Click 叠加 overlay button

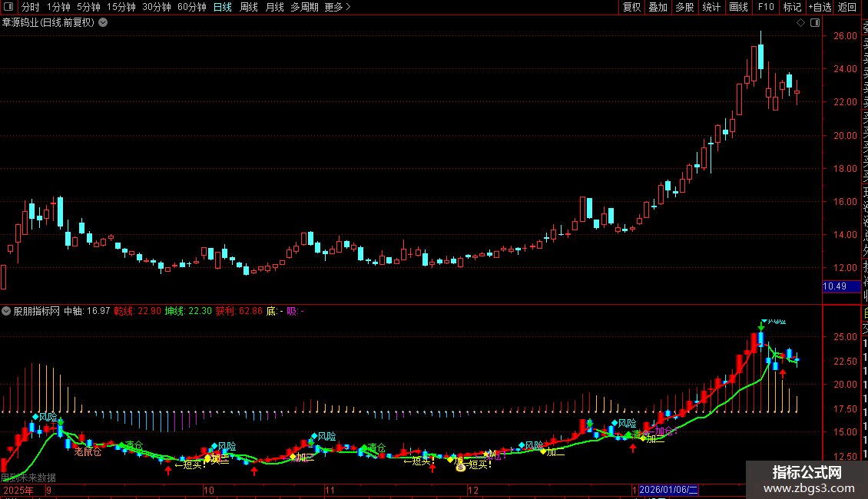tap(658, 7)
